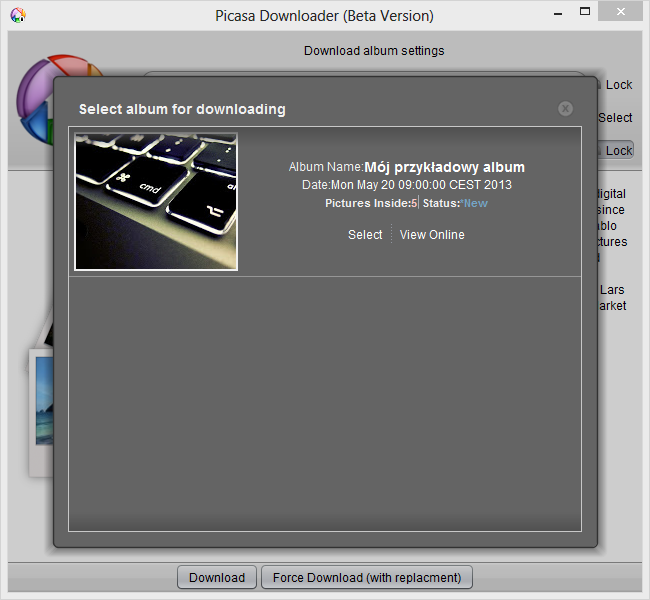Click the 'Select album for downloading' heading
Viewport: 650px width, 600px height.
[x=182, y=109]
